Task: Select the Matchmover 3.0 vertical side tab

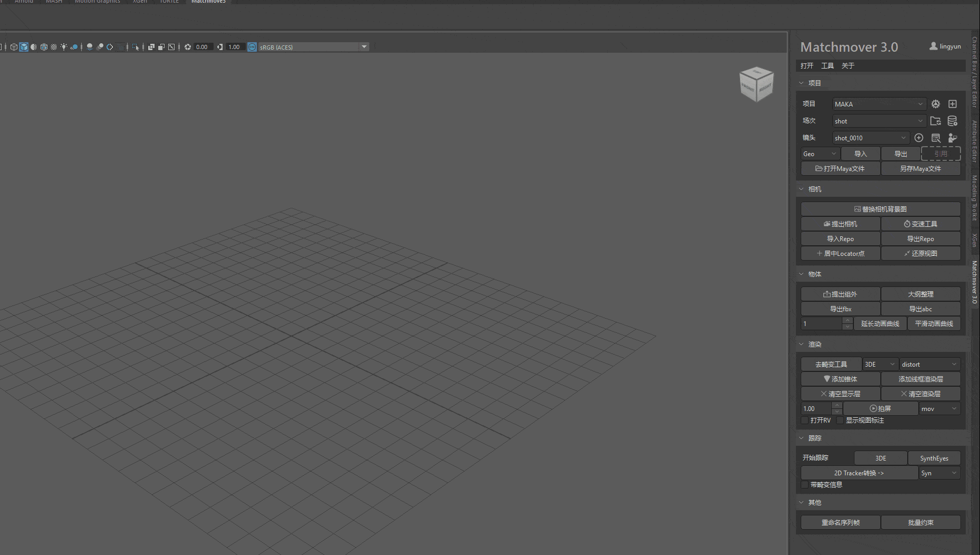Action: pyautogui.click(x=975, y=282)
